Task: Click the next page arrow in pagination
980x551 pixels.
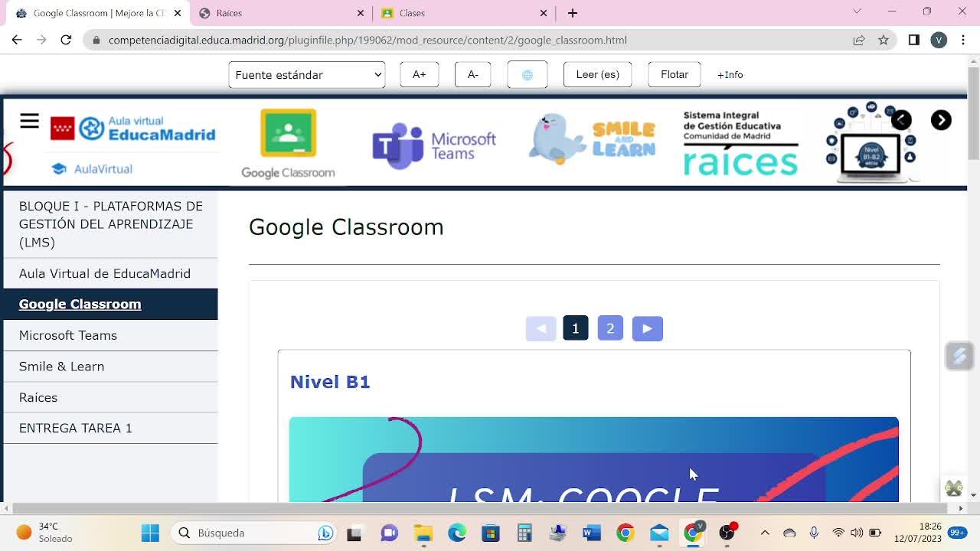Action: tap(648, 328)
